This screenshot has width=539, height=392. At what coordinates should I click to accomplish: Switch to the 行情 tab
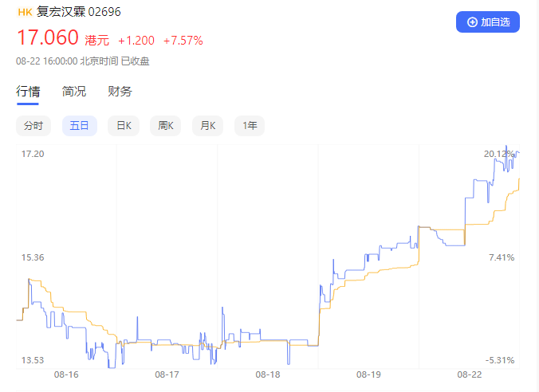pos(28,92)
